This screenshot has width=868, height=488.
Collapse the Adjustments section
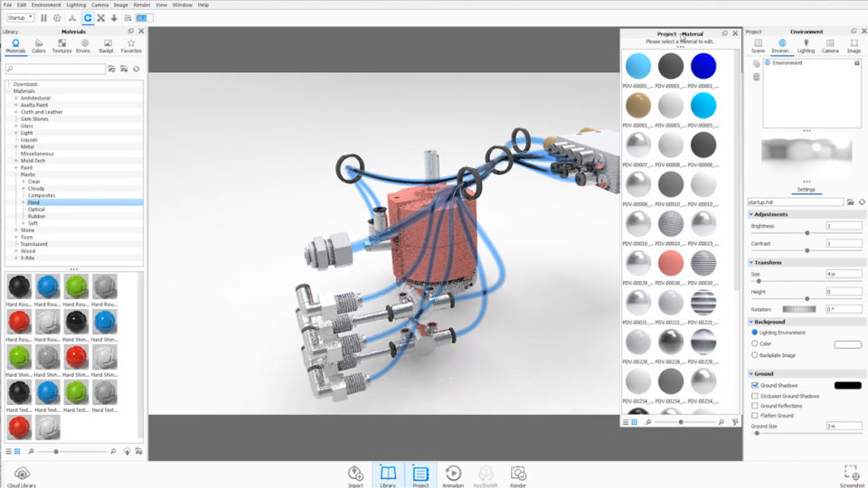(750, 214)
